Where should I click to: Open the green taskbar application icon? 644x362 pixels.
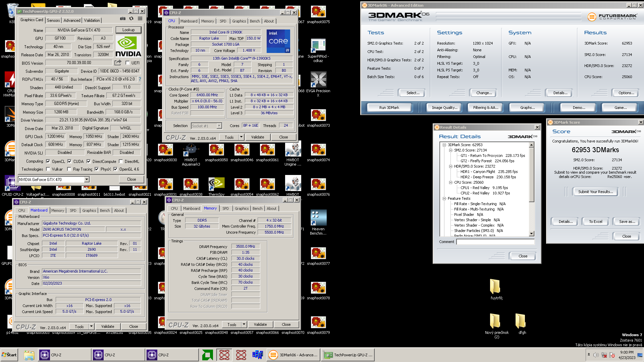208,355
